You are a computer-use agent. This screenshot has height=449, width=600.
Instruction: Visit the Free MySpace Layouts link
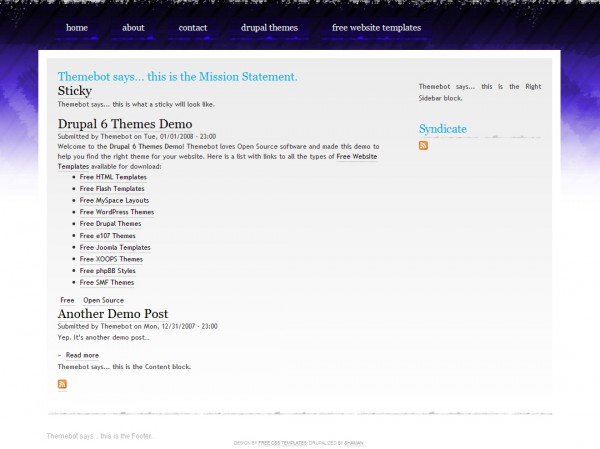114,200
